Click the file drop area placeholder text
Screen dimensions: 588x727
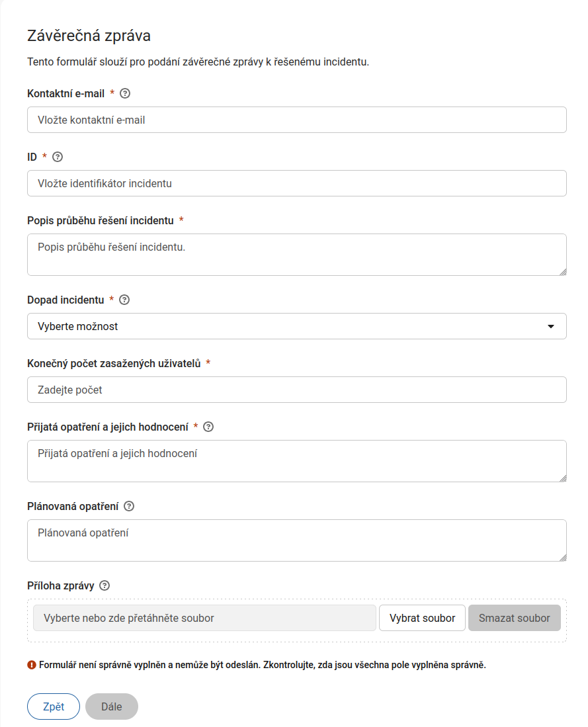pos(129,618)
